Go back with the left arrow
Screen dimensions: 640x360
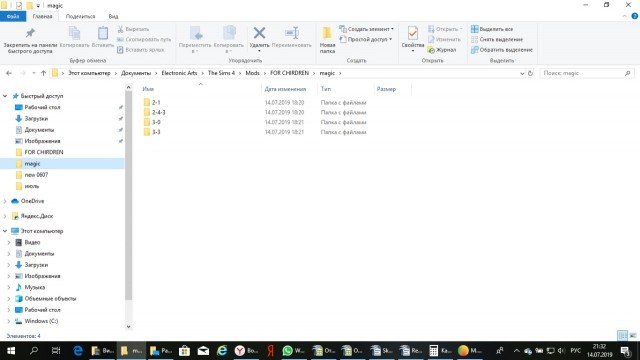pyautogui.click(x=9, y=73)
